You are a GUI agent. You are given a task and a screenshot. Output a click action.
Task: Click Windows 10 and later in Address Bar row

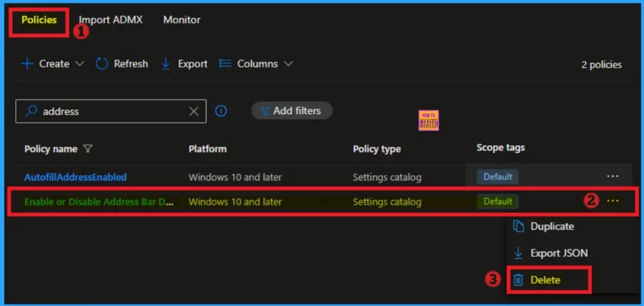(x=235, y=202)
